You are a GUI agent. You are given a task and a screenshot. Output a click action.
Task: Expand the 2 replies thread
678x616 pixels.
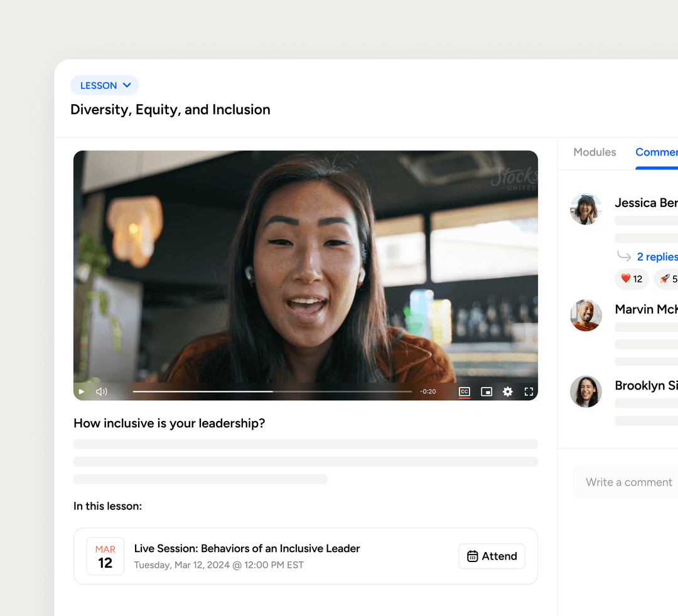(x=657, y=257)
